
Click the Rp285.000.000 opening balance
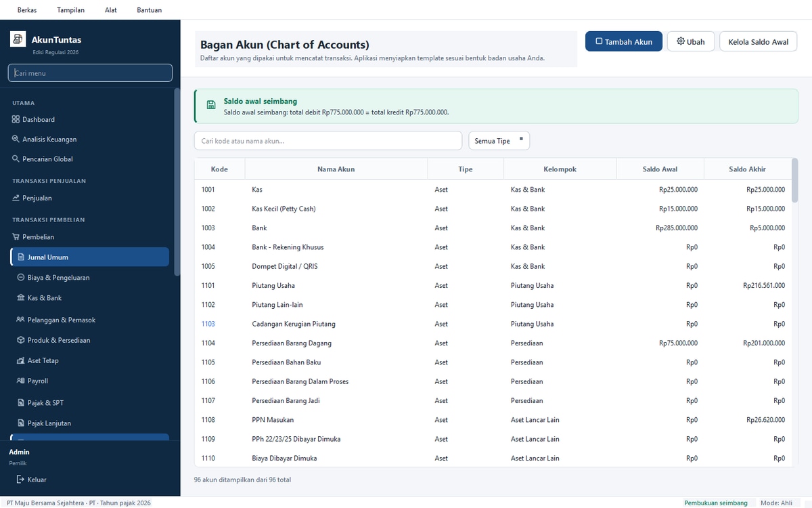[677, 228]
